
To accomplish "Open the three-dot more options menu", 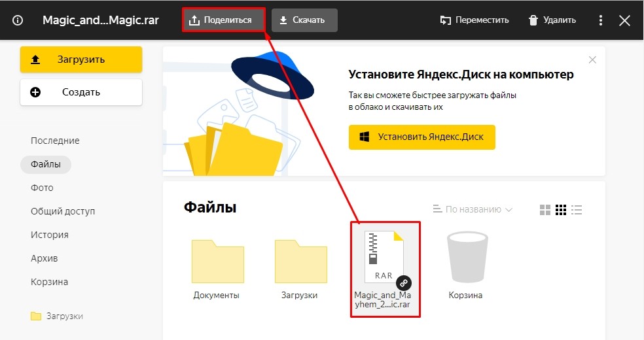I will (x=600, y=20).
